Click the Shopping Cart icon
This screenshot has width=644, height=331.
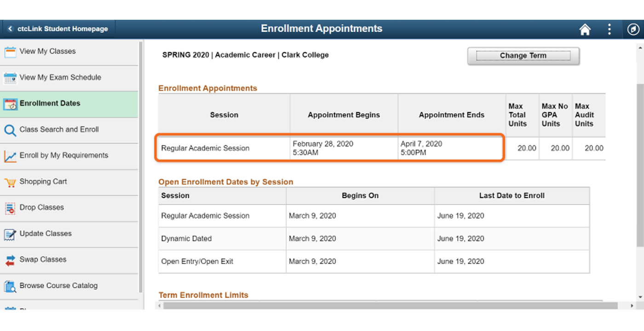point(10,183)
